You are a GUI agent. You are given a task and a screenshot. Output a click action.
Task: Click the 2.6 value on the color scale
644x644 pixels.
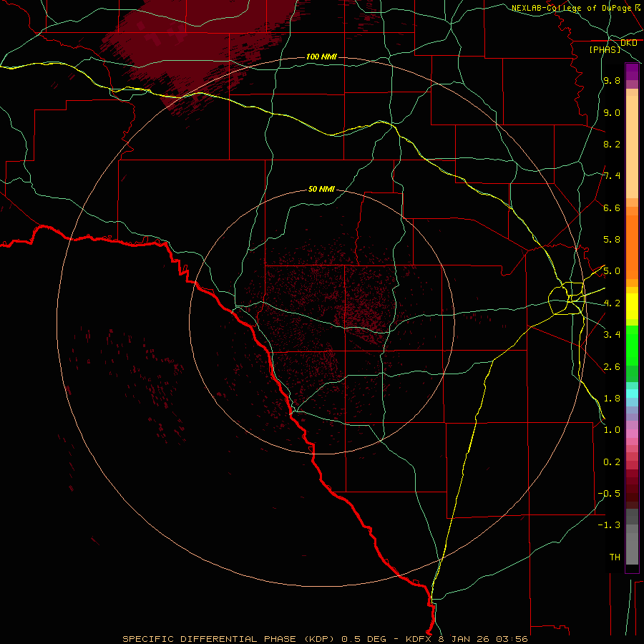pyautogui.click(x=612, y=367)
